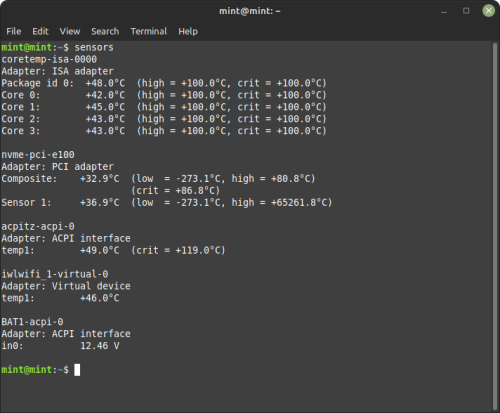Click the 'Sensor 1:' temperature row
This screenshot has width=500, height=413.
tap(167, 202)
